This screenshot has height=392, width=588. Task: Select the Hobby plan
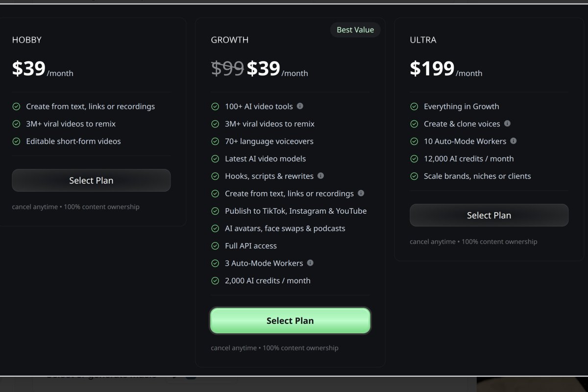pos(91,180)
